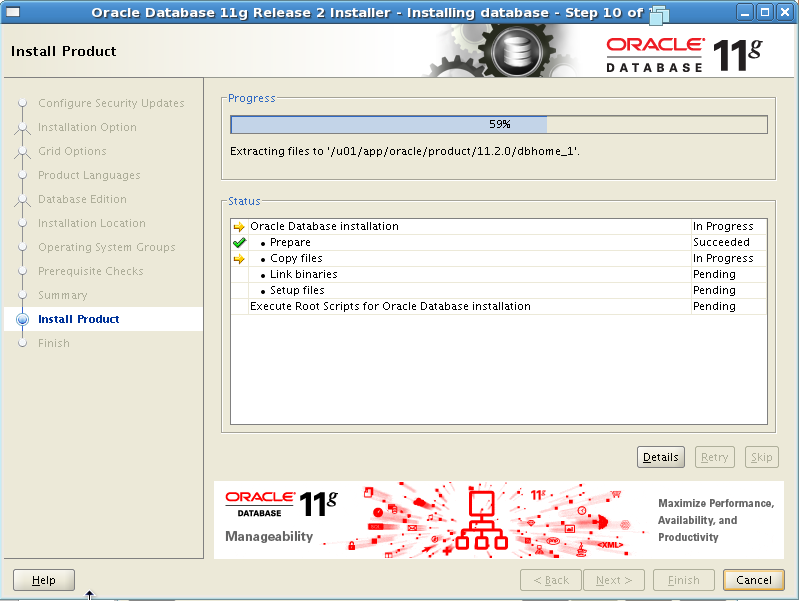The height and width of the screenshot is (601, 799).
Task: Click green checkmark beside Prepare
Action: coord(239,243)
